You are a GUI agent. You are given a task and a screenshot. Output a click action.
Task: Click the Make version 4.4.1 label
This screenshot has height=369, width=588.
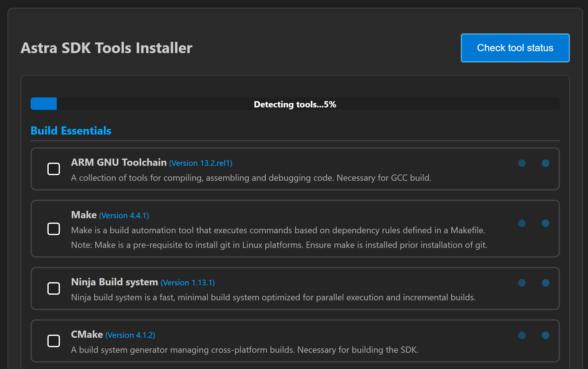pyautogui.click(x=124, y=216)
